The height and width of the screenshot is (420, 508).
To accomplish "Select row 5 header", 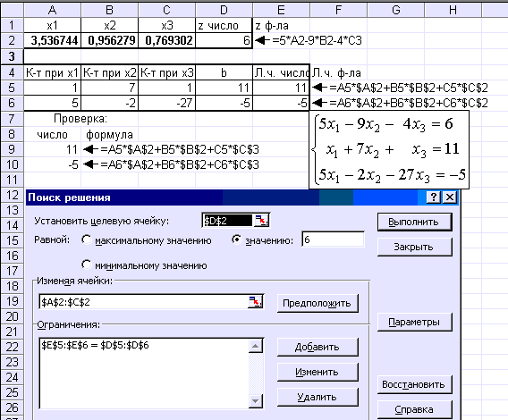I will click(x=12, y=88).
